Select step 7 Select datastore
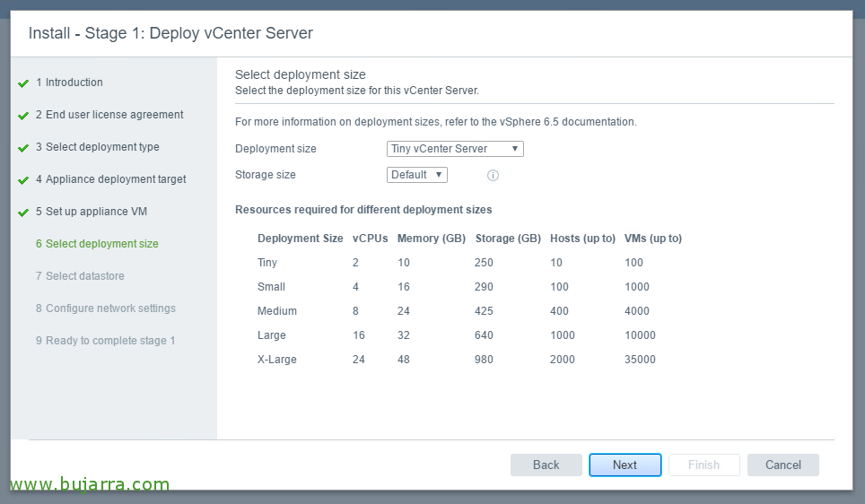 click(x=80, y=275)
